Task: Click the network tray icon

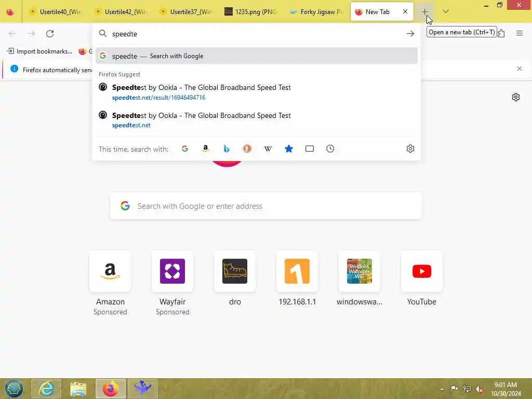Action: coord(467,389)
